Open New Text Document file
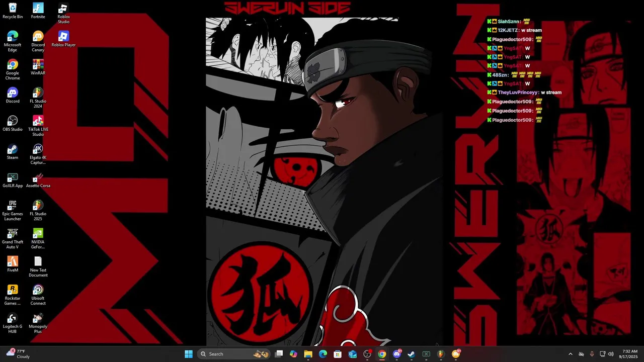Viewport: 644px width, 362px height. (x=38, y=267)
